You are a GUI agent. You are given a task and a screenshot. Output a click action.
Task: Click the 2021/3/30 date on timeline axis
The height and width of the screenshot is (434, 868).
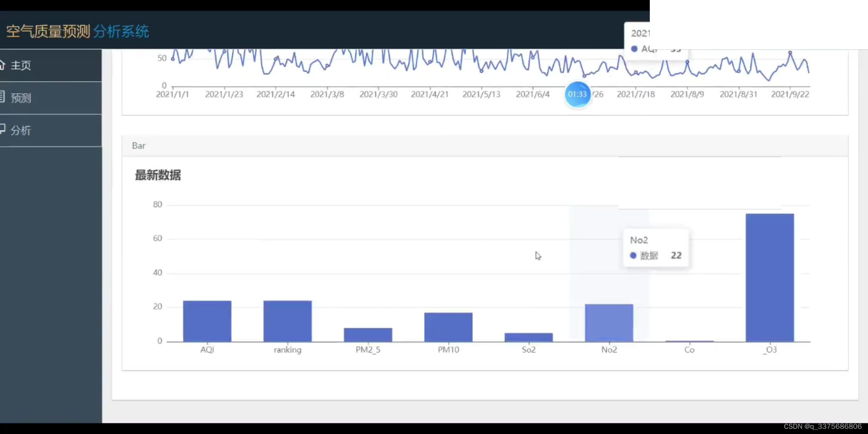click(x=378, y=94)
